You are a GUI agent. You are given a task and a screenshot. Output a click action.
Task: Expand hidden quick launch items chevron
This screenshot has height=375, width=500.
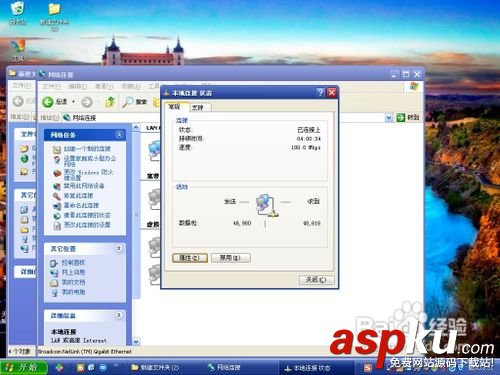tap(116, 366)
